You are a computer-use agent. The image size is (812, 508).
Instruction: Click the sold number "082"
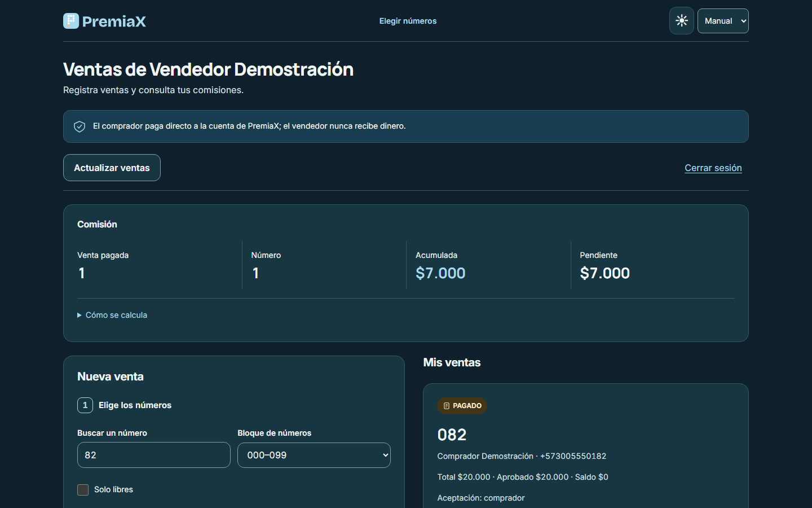pos(452,435)
